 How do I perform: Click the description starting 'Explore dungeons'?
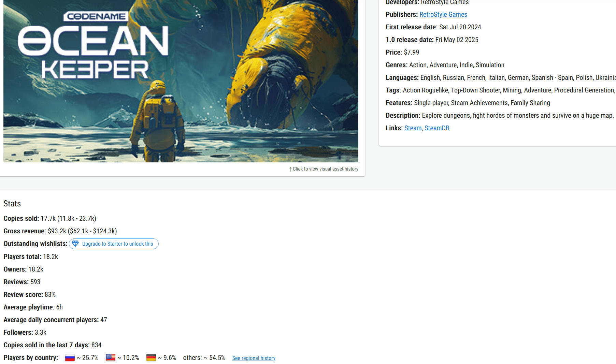[518, 115]
